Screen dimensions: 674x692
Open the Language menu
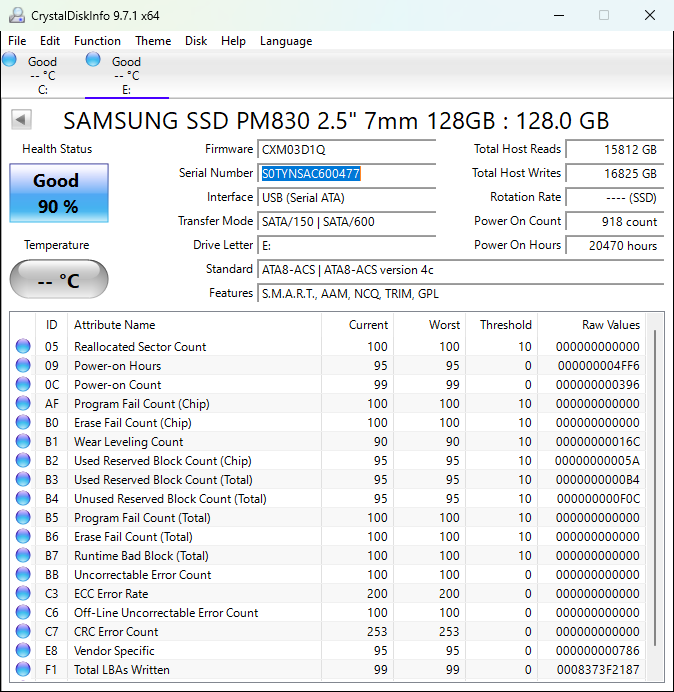click(286, 41)
